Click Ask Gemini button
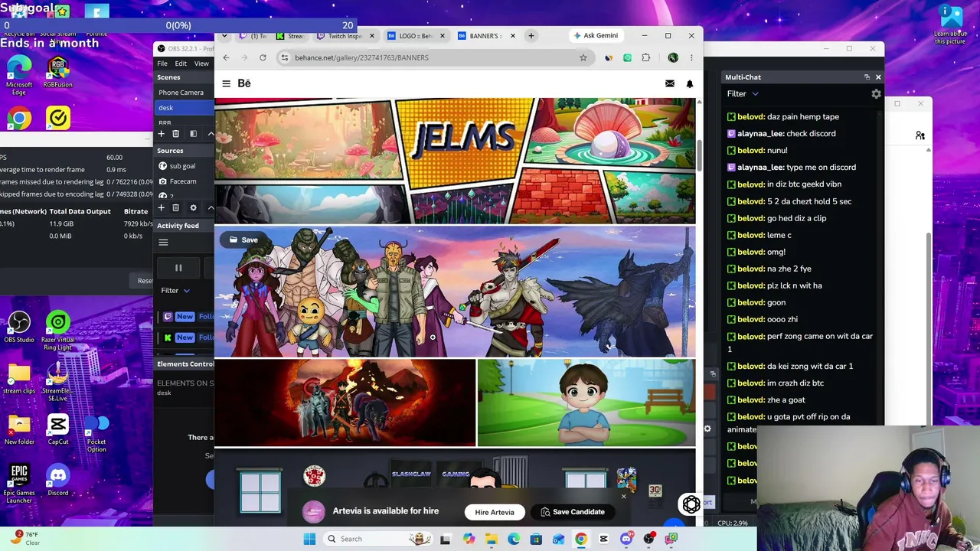This screenshot has width=980, height=551. pyautogui.click(x=596, y=35)
